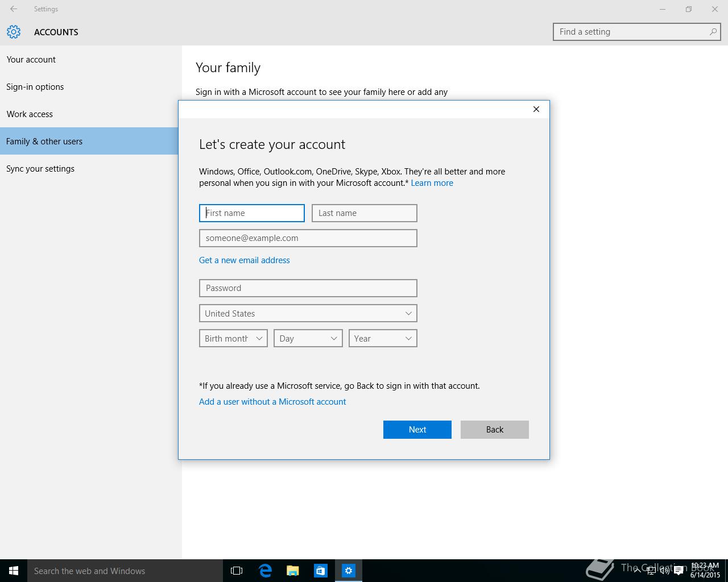Image resolution: width=728 pixels, height=582 pixels.
Task: Click the taskbar clock showing 6/14/2015
Action: point(705,571)
